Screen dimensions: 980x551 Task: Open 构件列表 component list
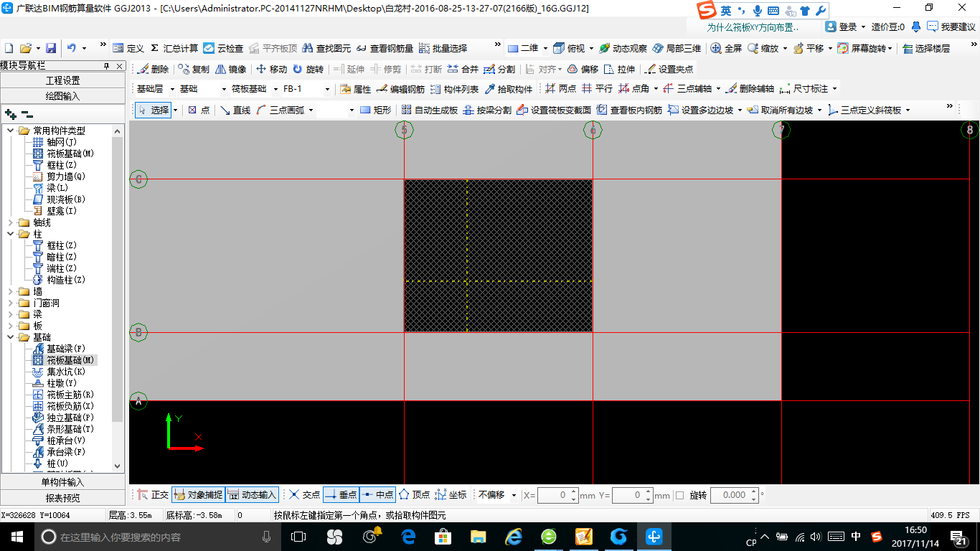click(454, 89)
